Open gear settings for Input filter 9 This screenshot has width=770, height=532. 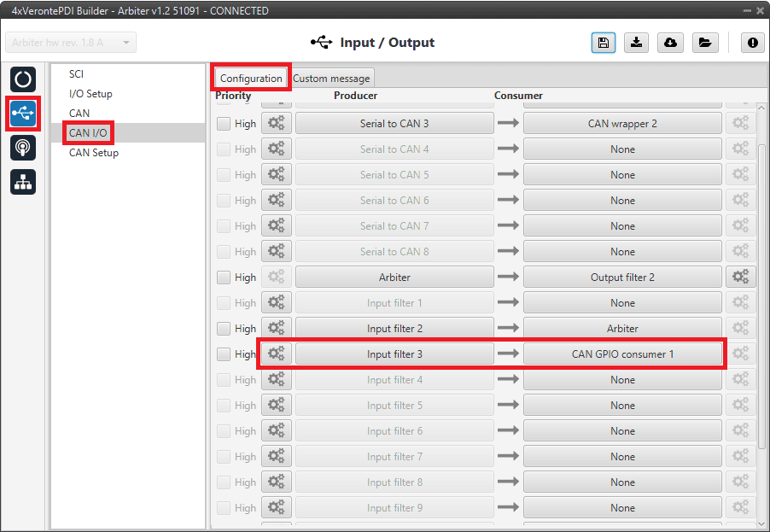coord(277,507)
